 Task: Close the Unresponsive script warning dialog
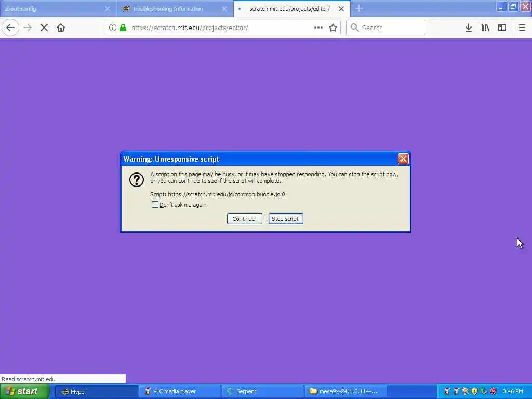[403, 159]
